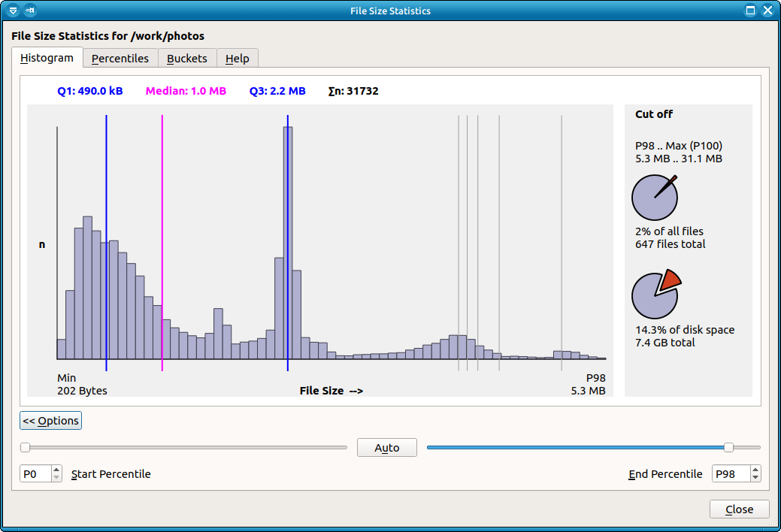Click the start percentile slider handle

25,447
